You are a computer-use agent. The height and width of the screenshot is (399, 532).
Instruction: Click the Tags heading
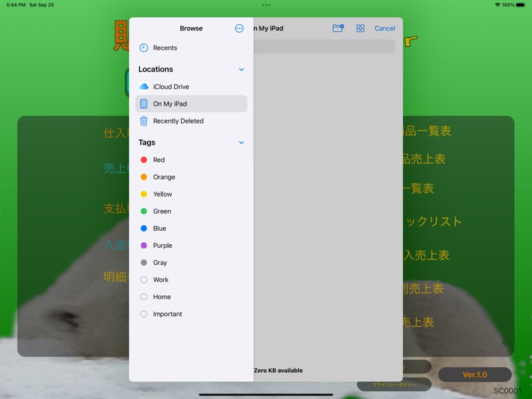(x=147, y=143)
